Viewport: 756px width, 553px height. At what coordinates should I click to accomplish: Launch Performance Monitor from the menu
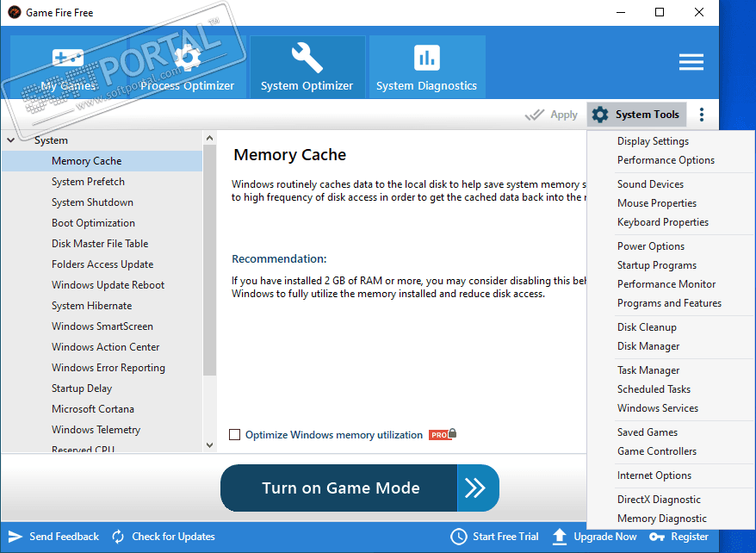click(x=666, y=284)
